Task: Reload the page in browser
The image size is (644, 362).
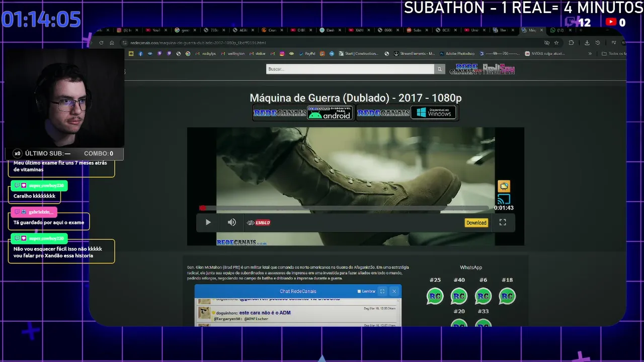Action: tap(101, 43)
